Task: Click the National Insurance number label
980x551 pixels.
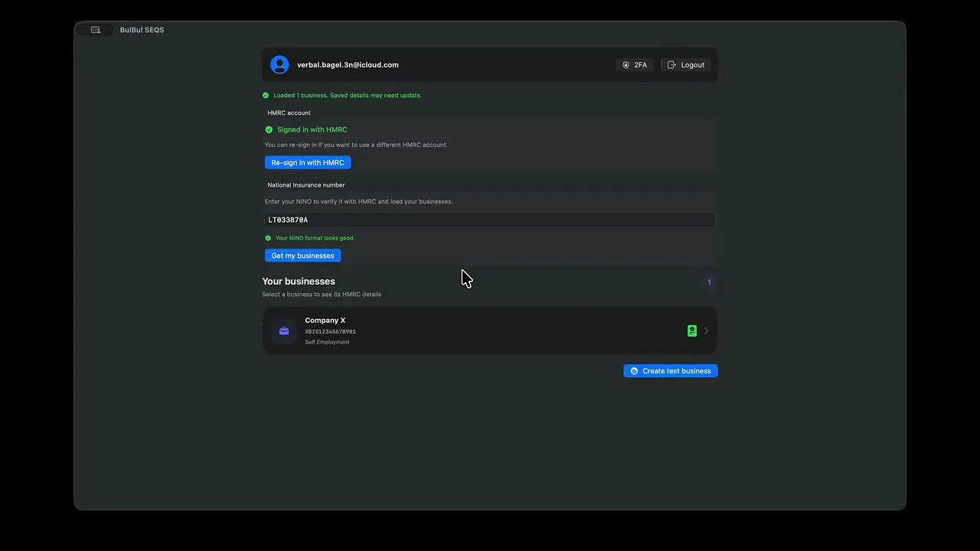Action: click(306, 185)
